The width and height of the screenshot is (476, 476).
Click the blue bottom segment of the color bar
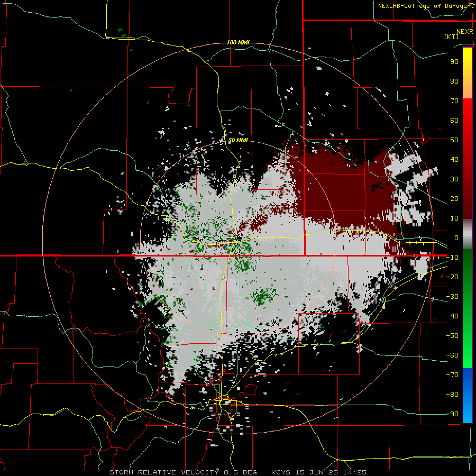coord(467,395)
